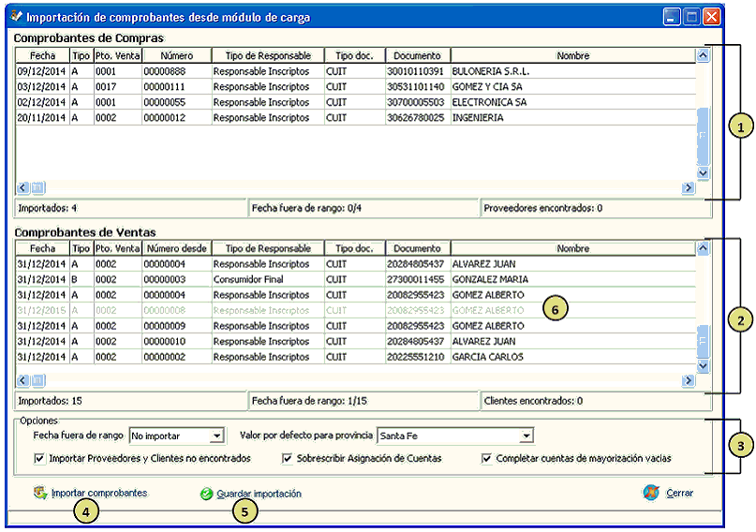Click the Compras grid scroll-up arrow
Viewport: 756px width, 532px height.
(x=703, y=55)
